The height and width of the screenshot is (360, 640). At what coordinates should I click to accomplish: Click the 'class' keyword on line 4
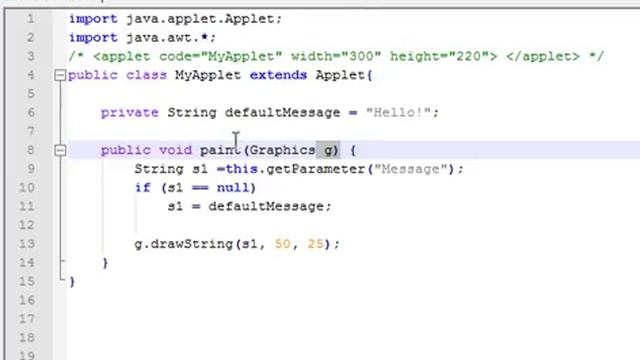point(146,76)
